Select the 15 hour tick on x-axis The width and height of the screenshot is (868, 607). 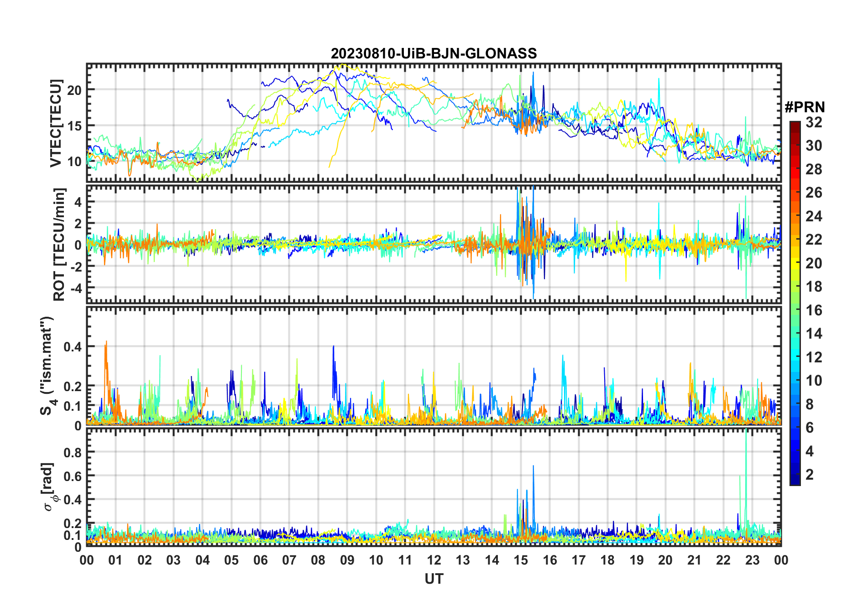[x=521, y=560]
